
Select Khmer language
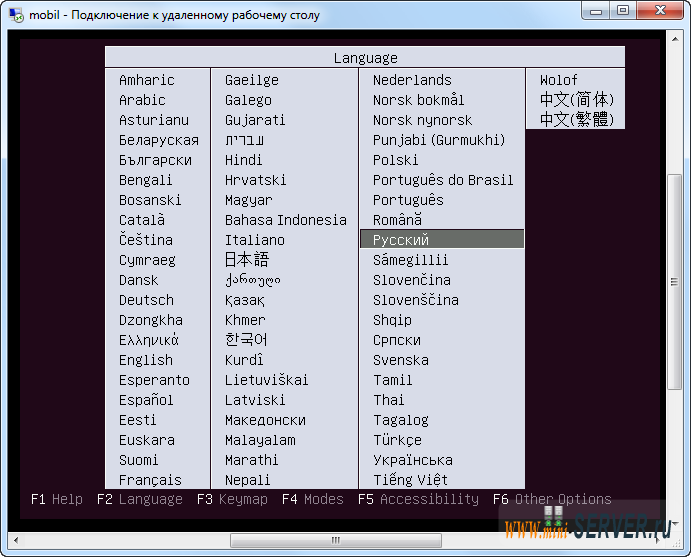point(245,320)
